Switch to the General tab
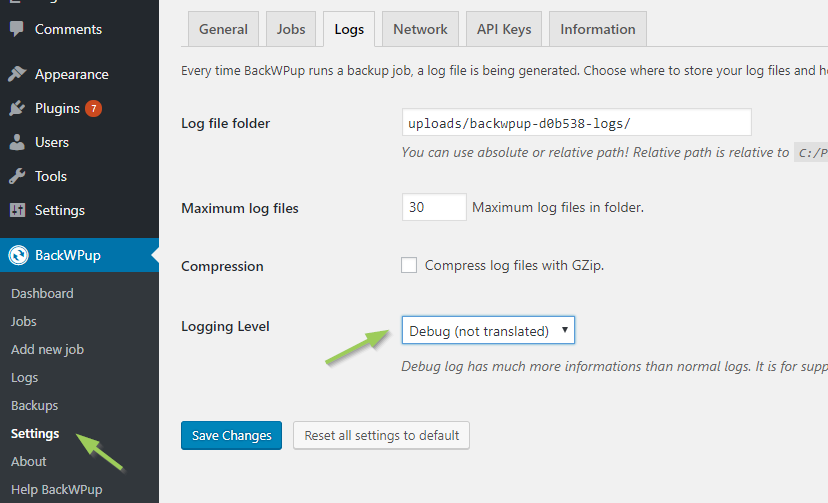Screen dimensions: 828x503 click(223, 29)
